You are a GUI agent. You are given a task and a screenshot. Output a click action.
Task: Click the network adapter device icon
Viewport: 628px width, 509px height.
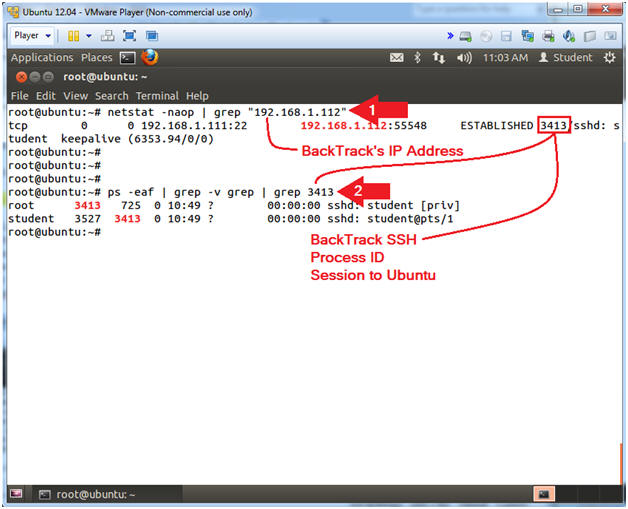pos(527,36)
